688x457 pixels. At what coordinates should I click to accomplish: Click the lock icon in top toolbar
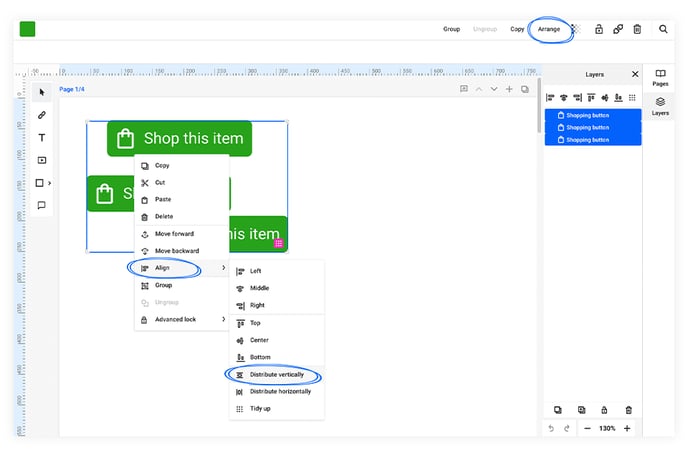click(598, 29)
